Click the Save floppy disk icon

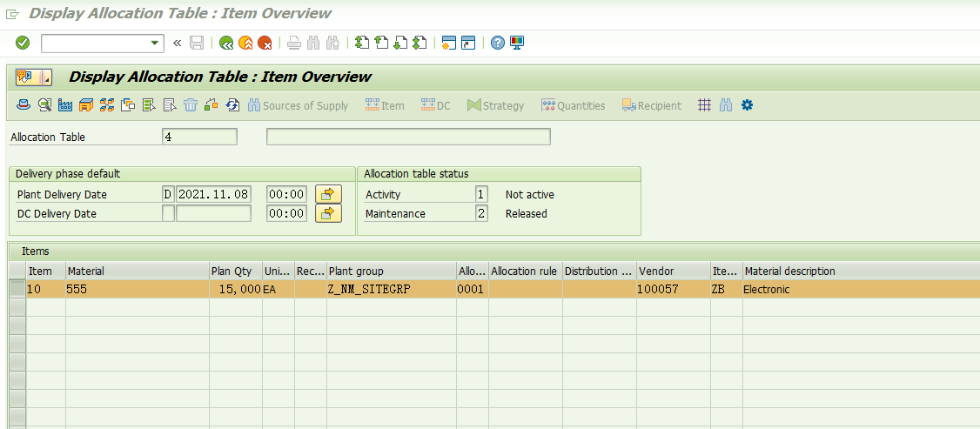197,44
